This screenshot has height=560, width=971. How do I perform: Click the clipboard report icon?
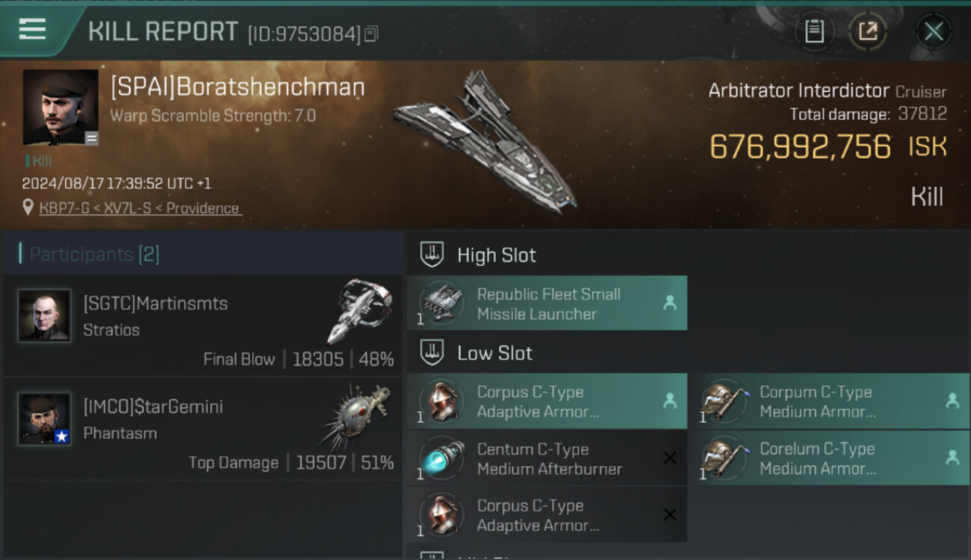[813, 31]
